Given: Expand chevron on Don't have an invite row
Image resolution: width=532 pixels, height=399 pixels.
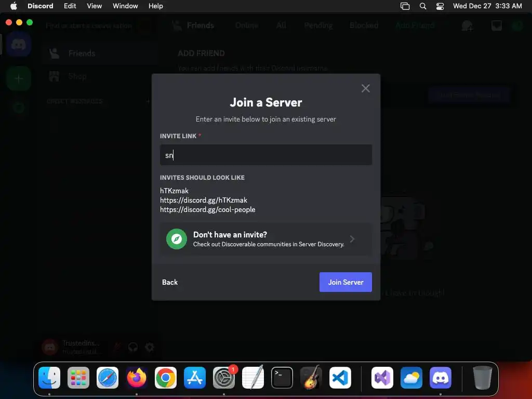Looking at the screenshot, I should pos(352,239).
